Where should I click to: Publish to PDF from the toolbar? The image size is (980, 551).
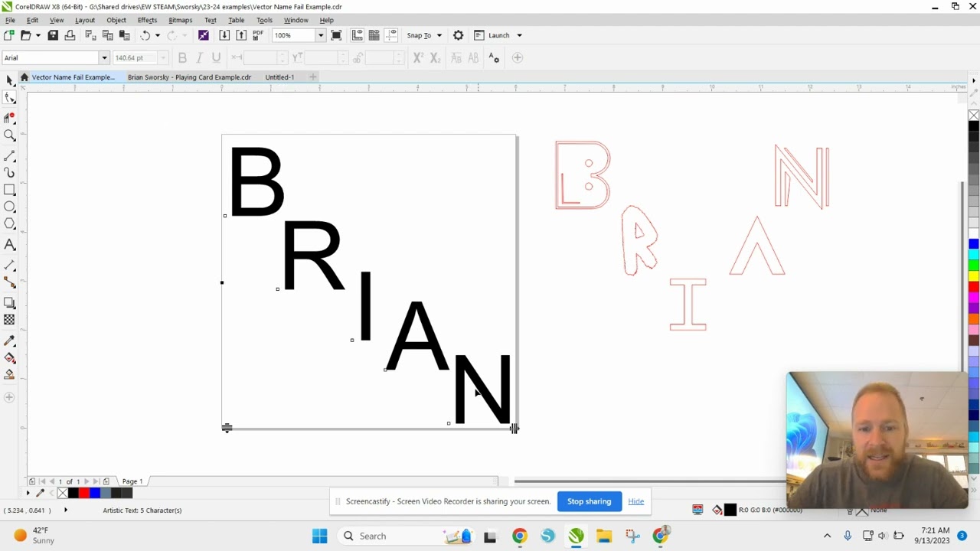[x=258, y=35]
